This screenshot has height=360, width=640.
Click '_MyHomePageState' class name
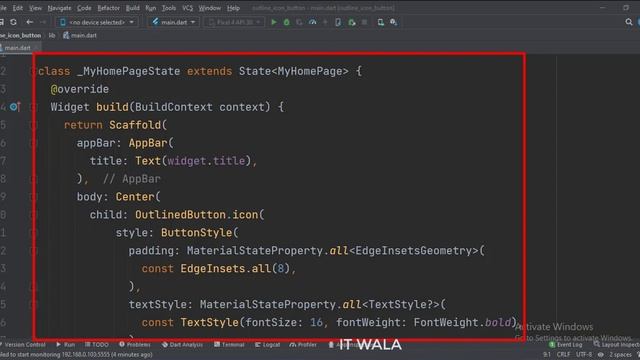pyautogui.click(x=129, y=71)
